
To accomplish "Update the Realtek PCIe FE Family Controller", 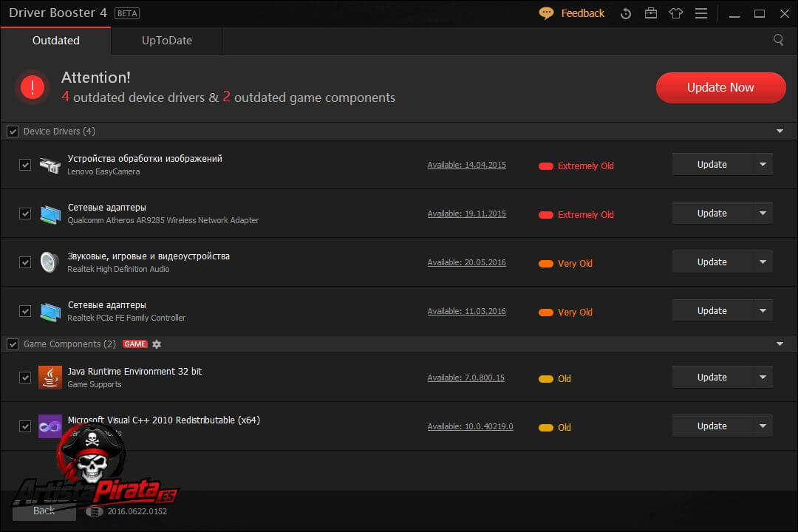I will [712, 310].
